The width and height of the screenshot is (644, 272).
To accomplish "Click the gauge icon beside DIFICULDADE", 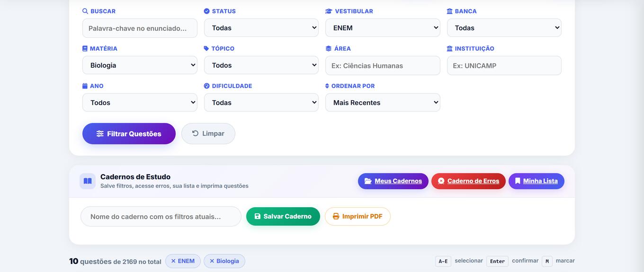I will pos(206,86).
